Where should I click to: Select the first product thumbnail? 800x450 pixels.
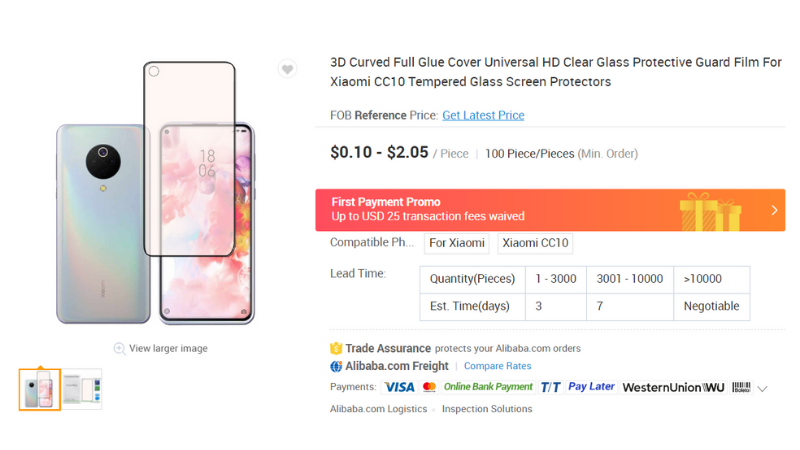tap(40, 389)
